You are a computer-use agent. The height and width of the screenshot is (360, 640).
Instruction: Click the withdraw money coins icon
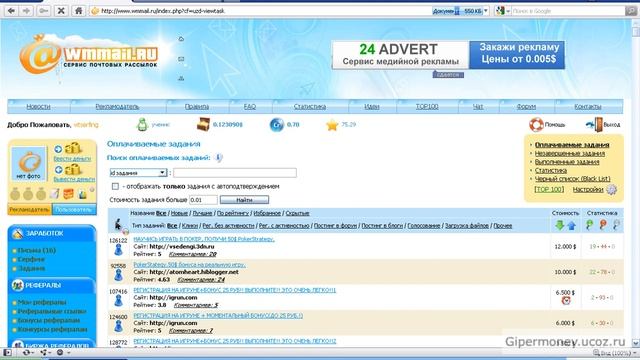pyautogui.click(x=73, y=169)
